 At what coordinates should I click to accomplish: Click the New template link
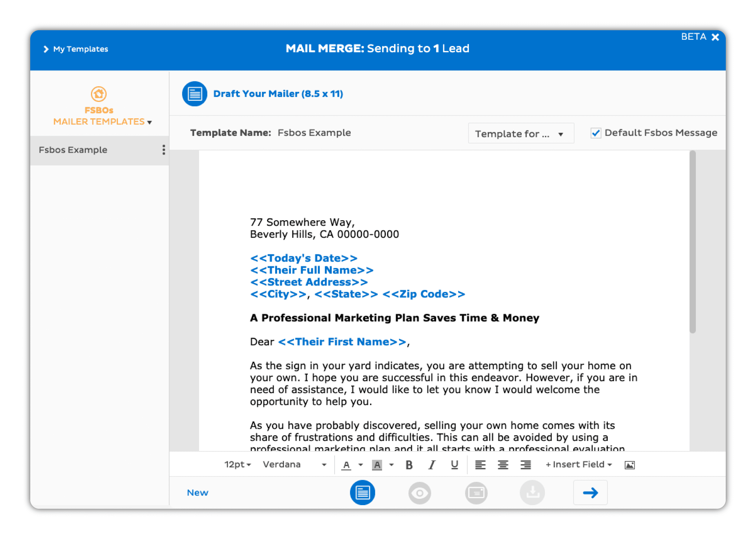198,492
